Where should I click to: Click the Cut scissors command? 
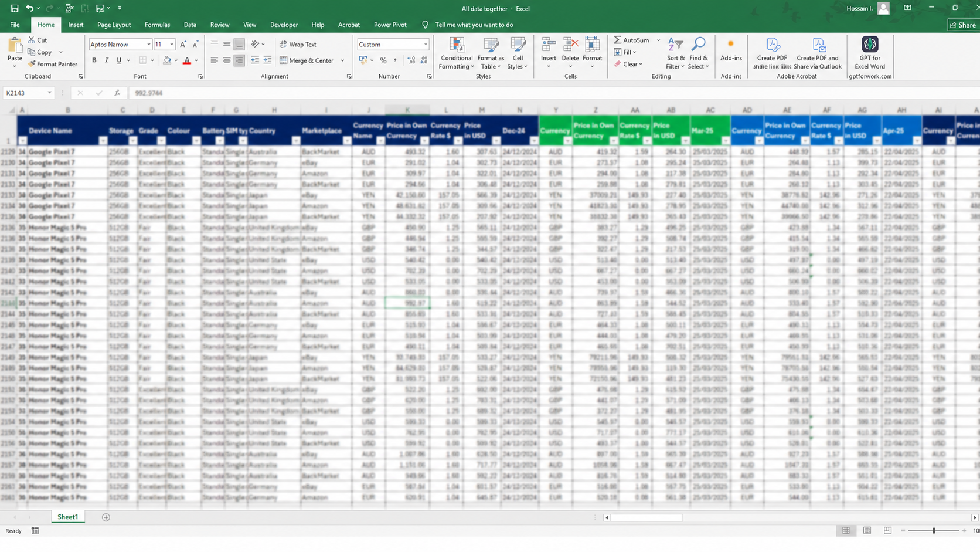click(38, 40)
